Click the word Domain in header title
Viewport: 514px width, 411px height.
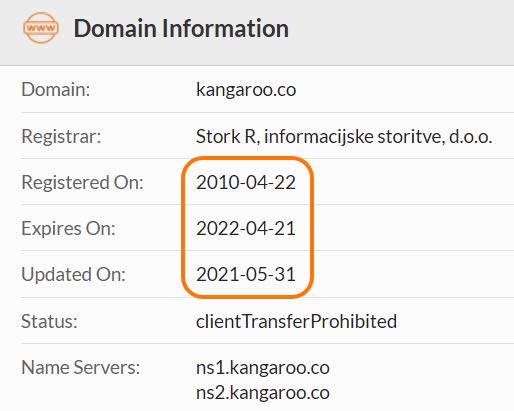pos(115,28)
